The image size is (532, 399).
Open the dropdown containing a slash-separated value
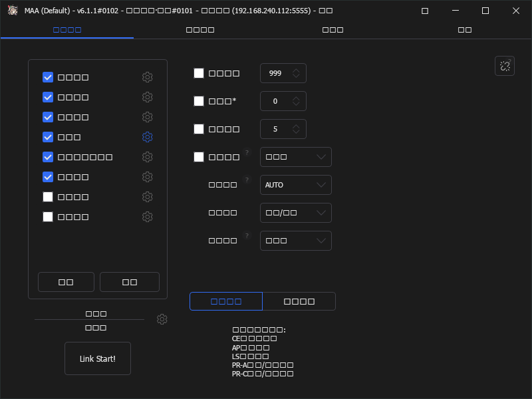(x=295, y=213)
